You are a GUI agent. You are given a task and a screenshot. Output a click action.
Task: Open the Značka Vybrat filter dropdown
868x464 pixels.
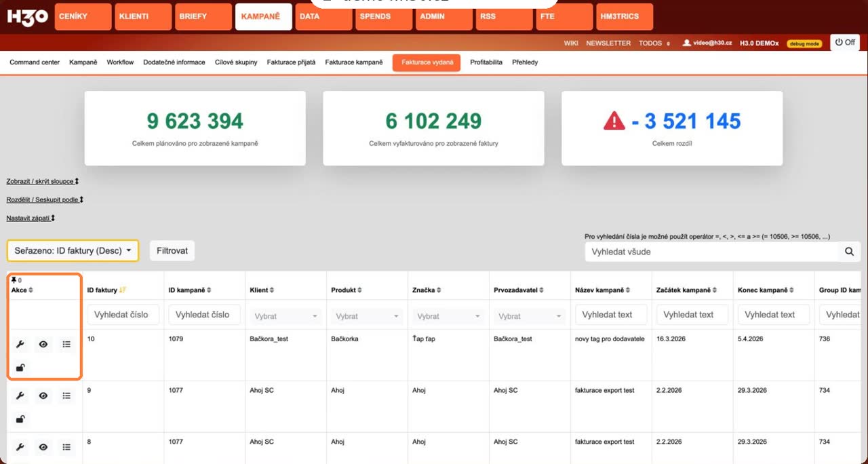point(448,316)
